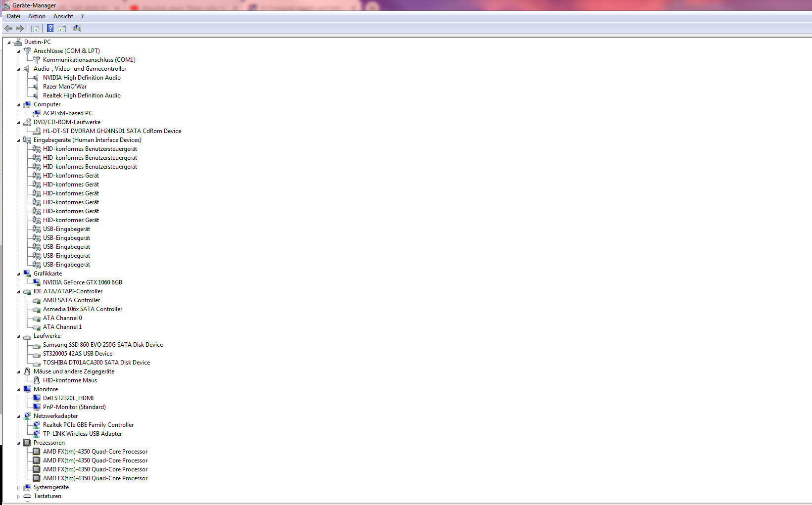Screen dimensions: 812x505
Task: Click the Back arrow toolbar icon
Action: tap(8, 28)
